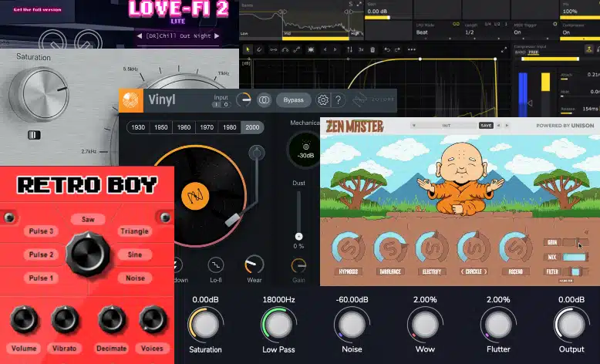Screen dimensions: 600x364
Task: Click the Mechanical noise -30dB dial in Vinyl
Action: 305,150
